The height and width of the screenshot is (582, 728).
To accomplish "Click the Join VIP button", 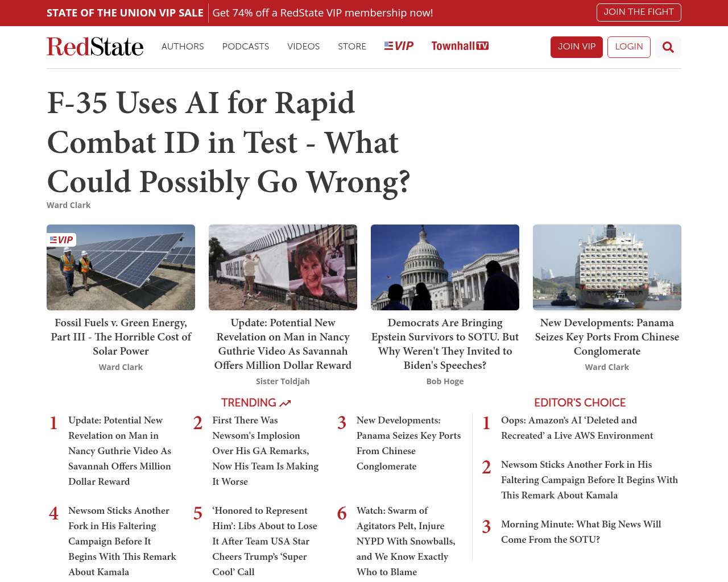I will point(577,47).
